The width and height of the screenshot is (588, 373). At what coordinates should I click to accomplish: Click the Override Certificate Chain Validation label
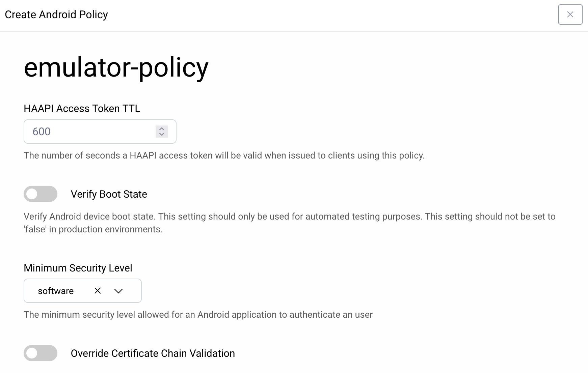pos(152,353)
